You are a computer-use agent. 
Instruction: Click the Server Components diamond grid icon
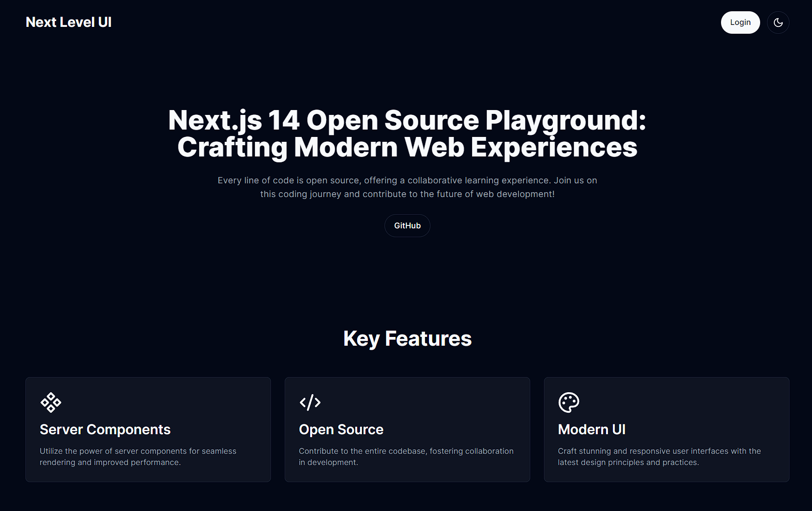point(51,402)
